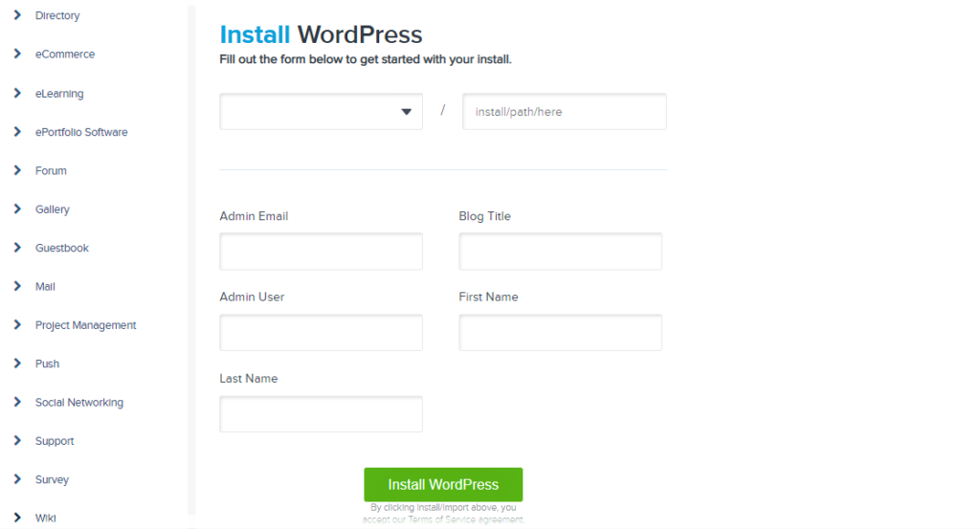Expand the Forum category chevron
The image size is (980, 529).
17,170
